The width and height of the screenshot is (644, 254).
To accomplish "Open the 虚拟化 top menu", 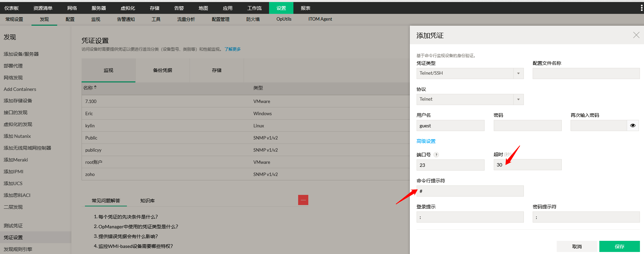I will 128,8.
